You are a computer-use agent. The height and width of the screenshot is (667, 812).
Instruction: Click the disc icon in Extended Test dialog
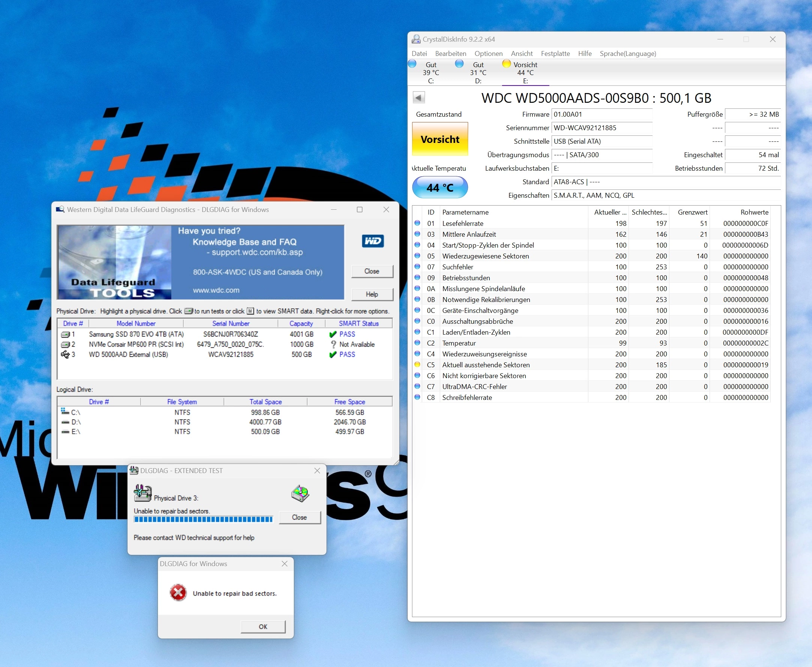(x=300, y=493)
